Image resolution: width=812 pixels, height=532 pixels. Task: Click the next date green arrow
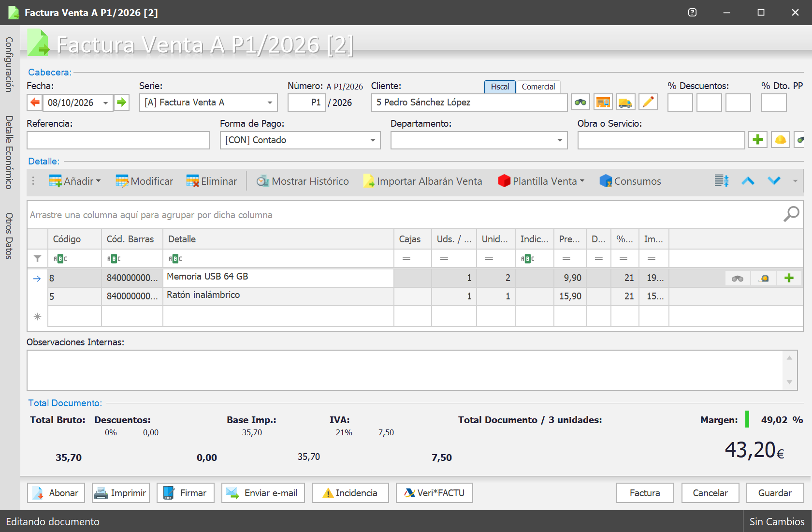pyautogui.click(x=121, y=103)
